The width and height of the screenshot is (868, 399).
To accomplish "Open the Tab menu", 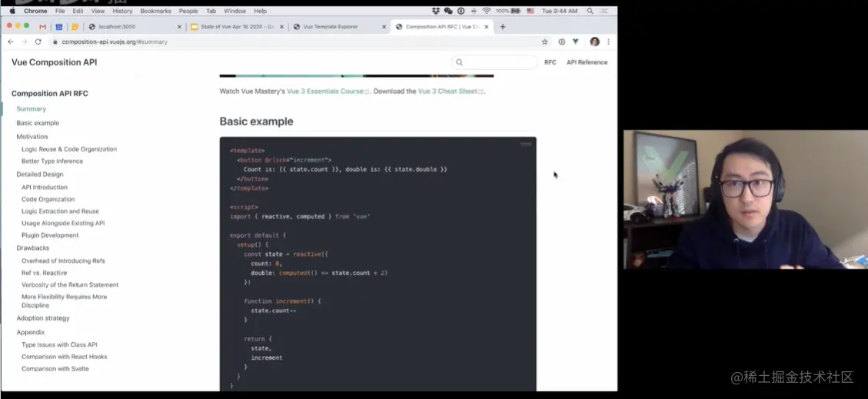I will [211, 11].
